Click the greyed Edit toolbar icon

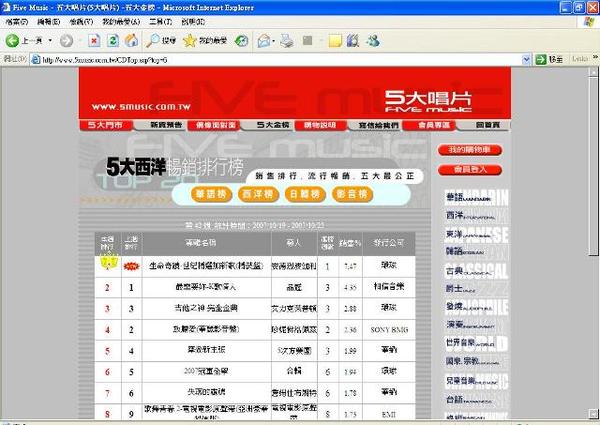pos(308,40)
